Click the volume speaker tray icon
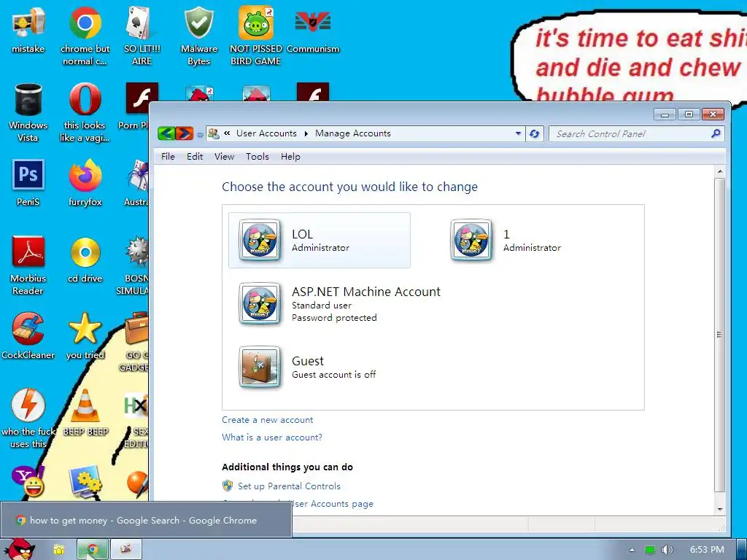747x560 pixels. [x=667, y=550]
